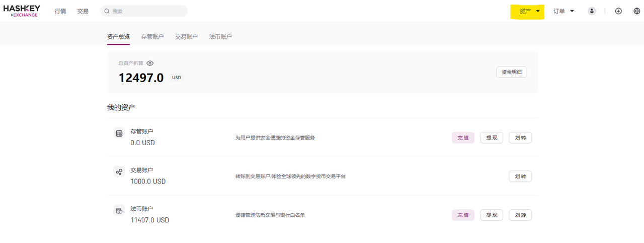The width and height of the screenshot is (644, 243).
Task: Open the 交易 trade menu
Action: pyautogui.click(x=83, y=11)
